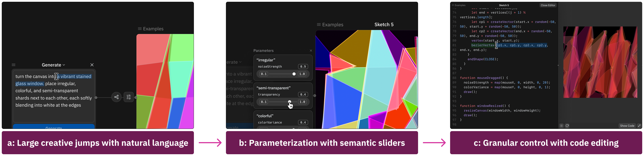Select the colorful shards canvas in panel b

pyautogui.click(x=367, y=79)
